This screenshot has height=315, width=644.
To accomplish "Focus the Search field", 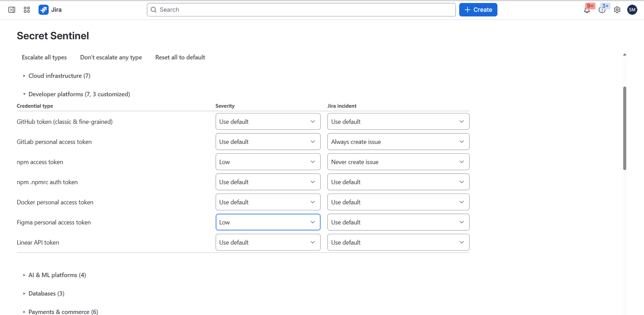I will click(x=301, y=10).
